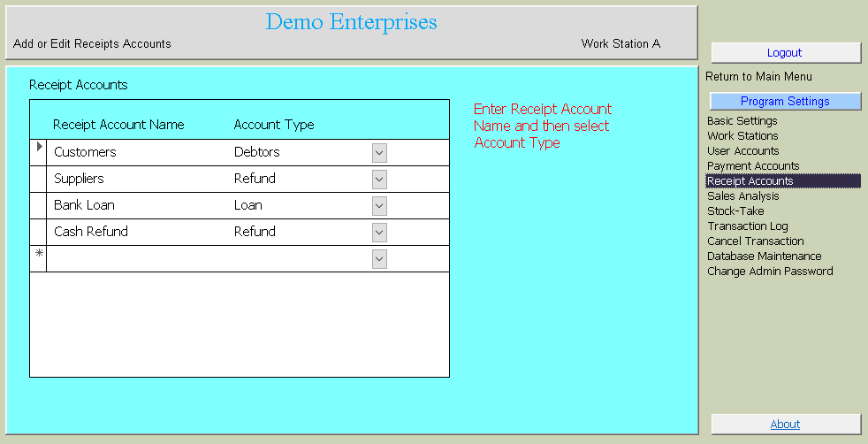
Task: Open Cancel Transaction option
Action: coord(756,241)
